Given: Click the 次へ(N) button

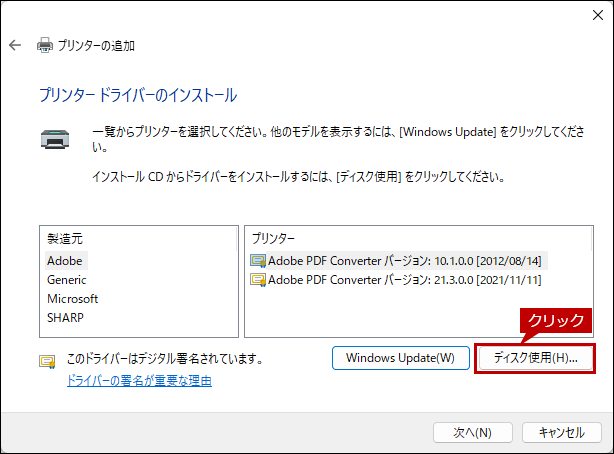Looking at the screenshot, I should 473,432.
